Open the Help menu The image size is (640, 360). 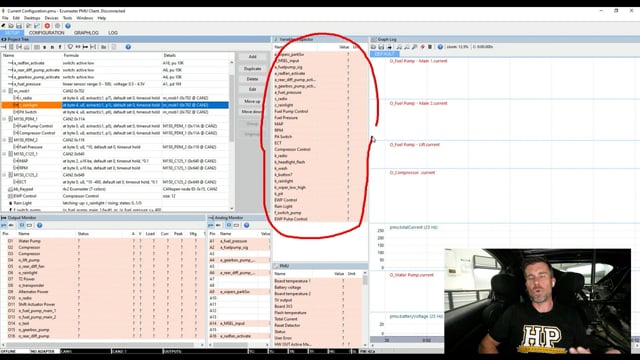tap(102, 18)
